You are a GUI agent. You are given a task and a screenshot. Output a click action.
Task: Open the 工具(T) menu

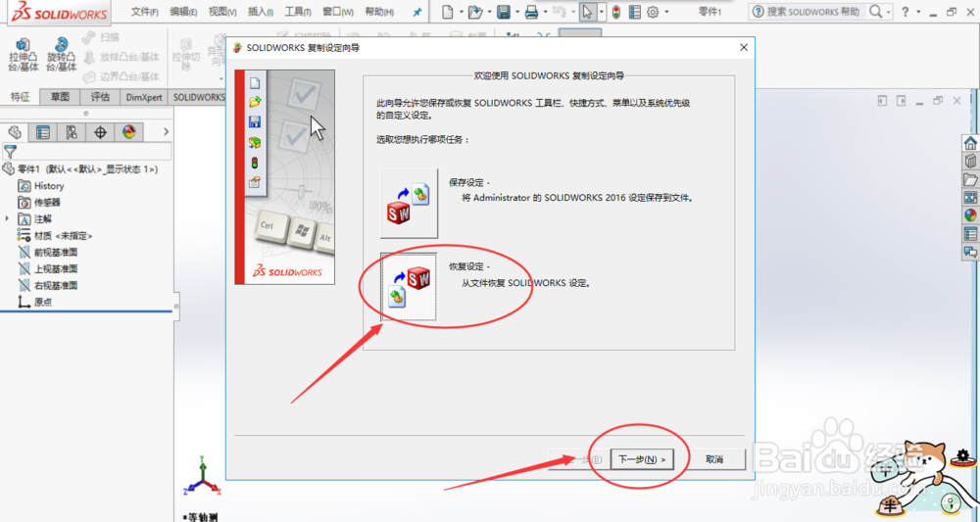point(299,12)
